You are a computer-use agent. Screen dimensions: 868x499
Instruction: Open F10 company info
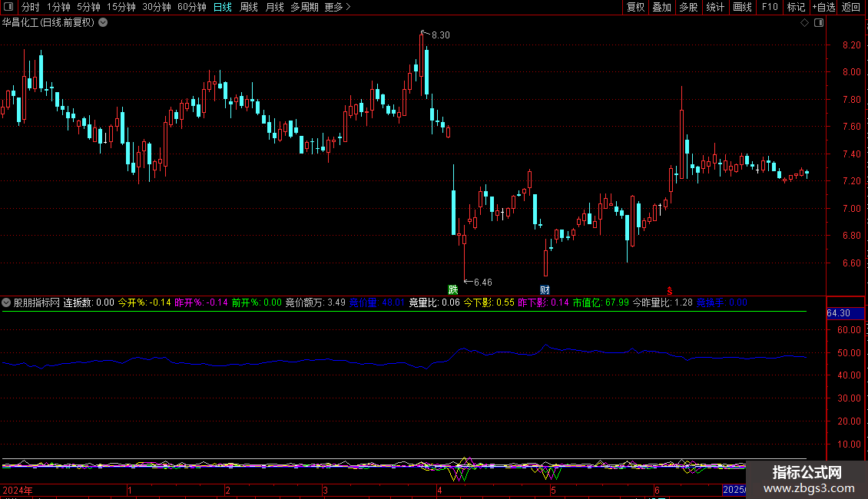770,7
